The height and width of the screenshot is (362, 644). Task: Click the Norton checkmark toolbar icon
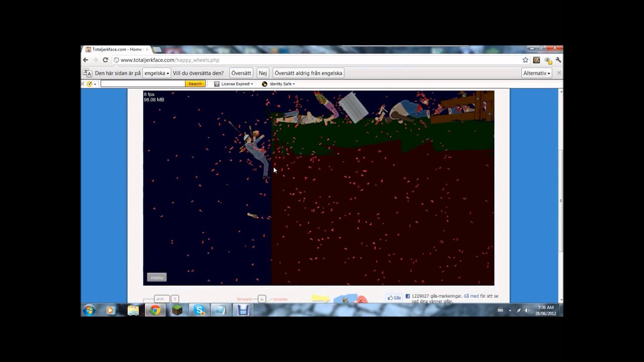coord(90,84)
